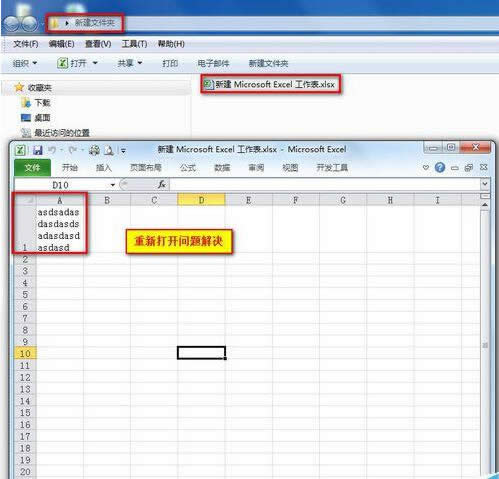Viewport: 499px width, 479px height.
Task: Click the Insert Function fx icon
Action: tap(162, 184)
